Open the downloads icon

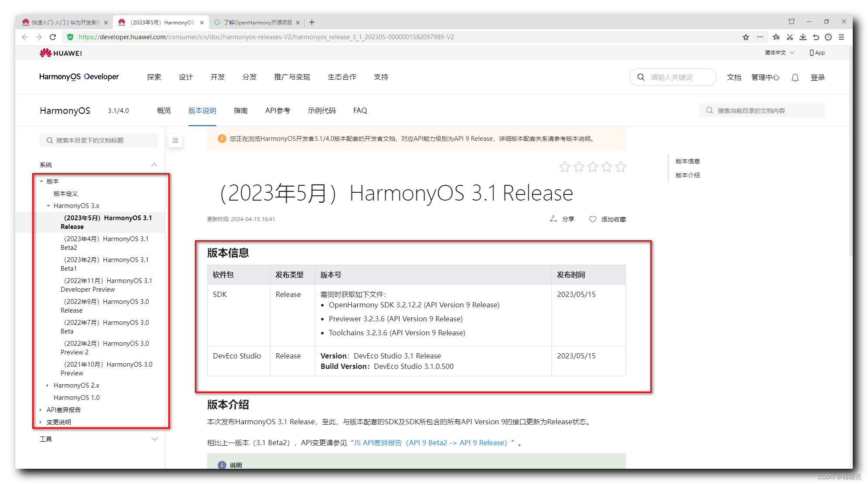point(803,37)
